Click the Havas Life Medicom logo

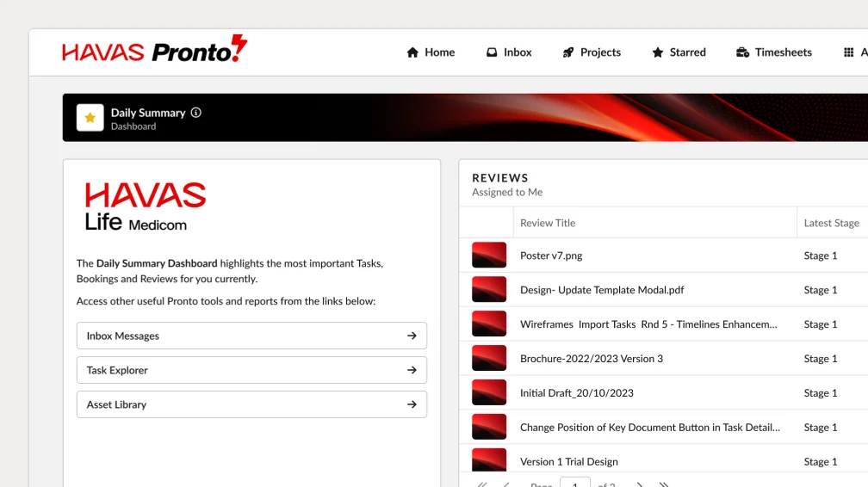point(145,207)
